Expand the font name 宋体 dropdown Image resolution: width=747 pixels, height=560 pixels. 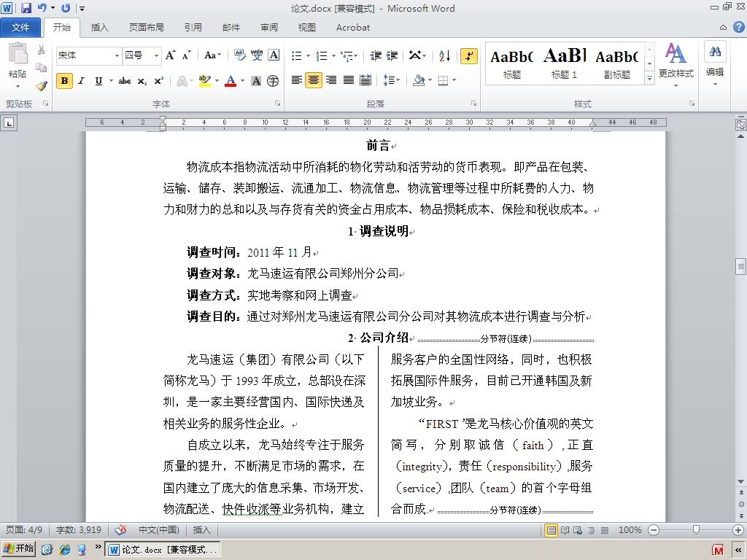click(x=117, y=55)
